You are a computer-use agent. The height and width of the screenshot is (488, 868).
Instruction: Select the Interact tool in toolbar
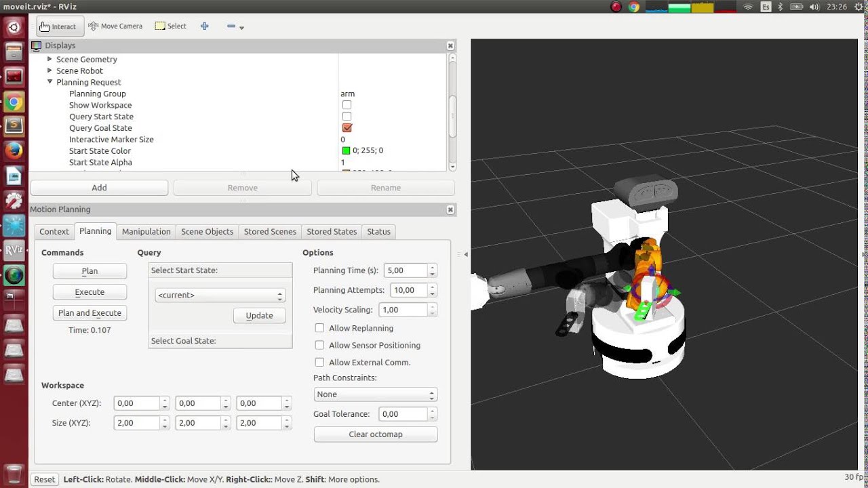click(58, 26)
